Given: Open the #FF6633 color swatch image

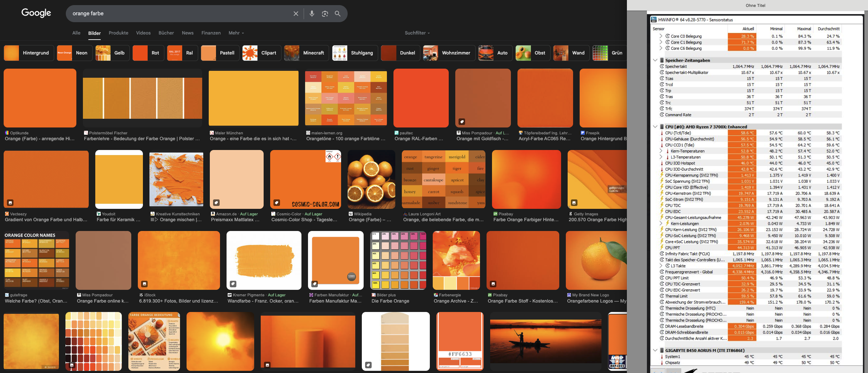Looking at the screenshot, I should coord(460,341).
